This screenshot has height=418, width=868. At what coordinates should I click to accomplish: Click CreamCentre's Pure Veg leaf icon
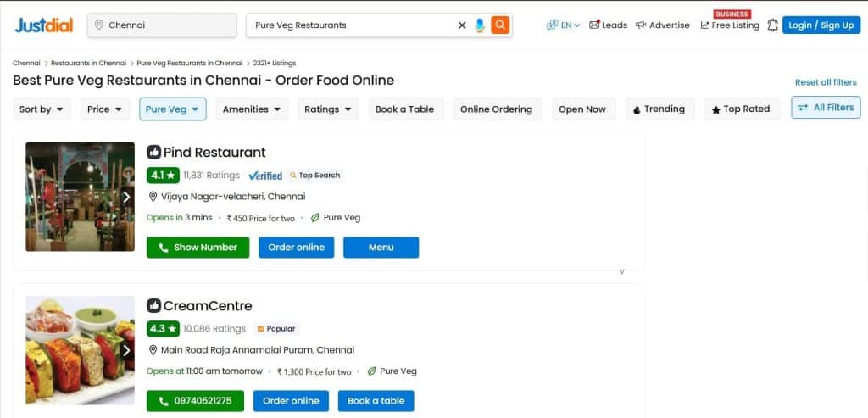click(371, 371)
